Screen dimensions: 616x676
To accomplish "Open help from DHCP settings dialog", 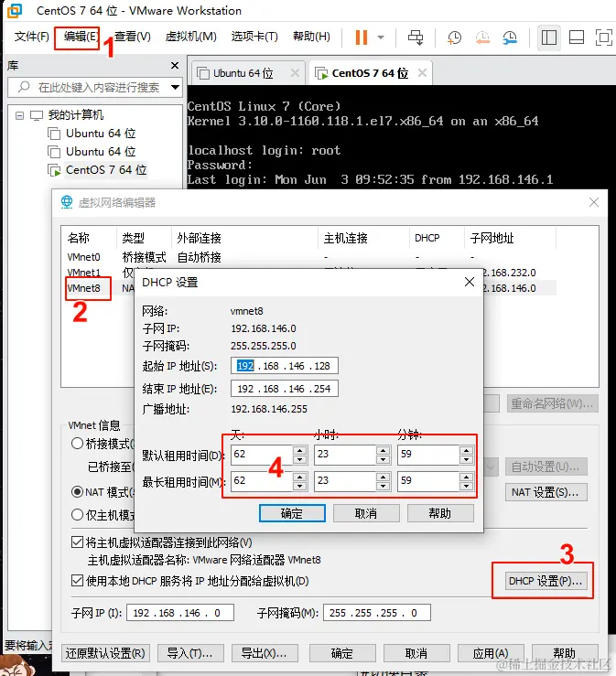I will [440, 513].
